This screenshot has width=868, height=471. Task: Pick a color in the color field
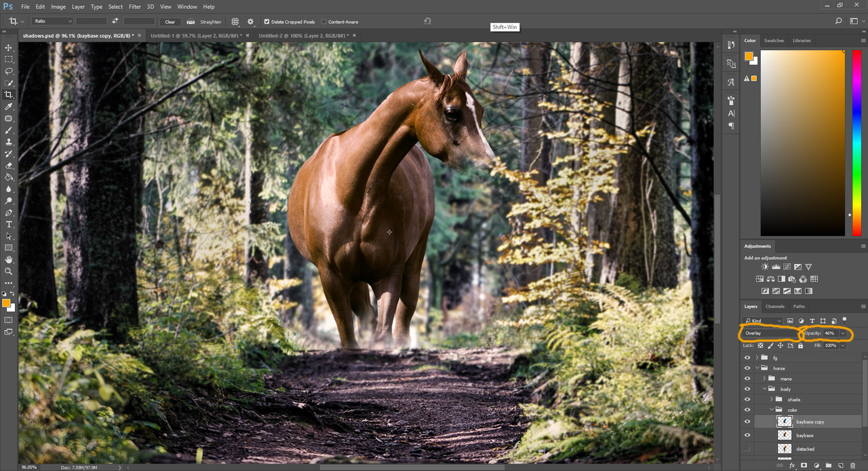click(x=802, y=143)
